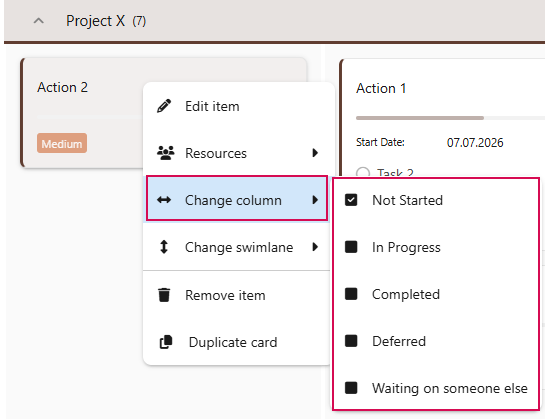Expand the Resources submenu arrow
Screen dimensions: 545x419
(x=315, y=153)
